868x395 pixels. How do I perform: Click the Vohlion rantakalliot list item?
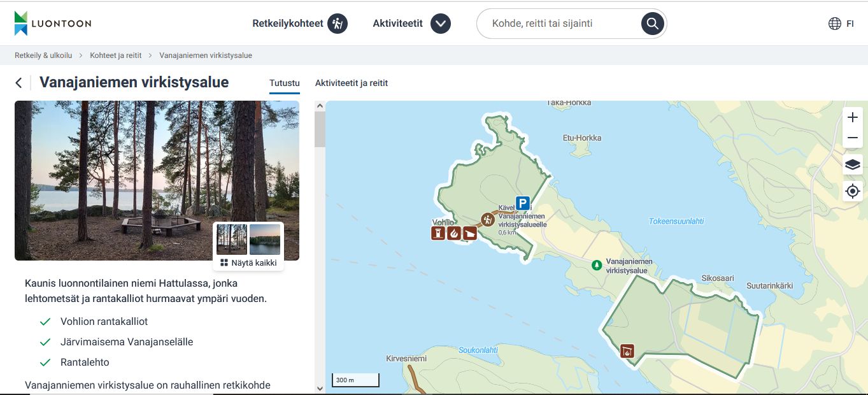click(x=104, y=322)
